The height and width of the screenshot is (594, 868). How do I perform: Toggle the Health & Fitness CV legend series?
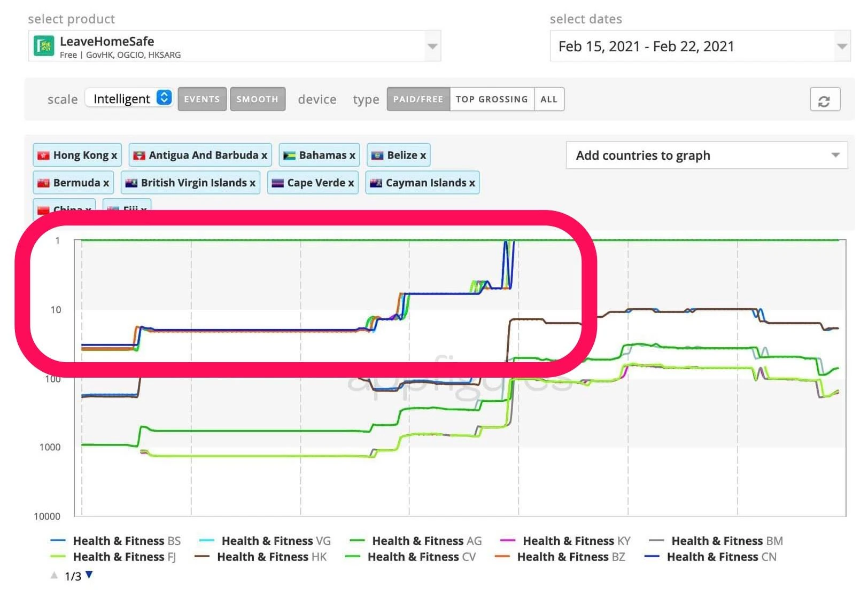point(410,557)
